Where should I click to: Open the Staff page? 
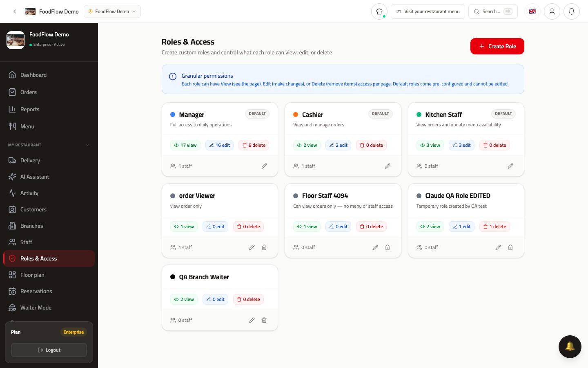click(x=49, y=242)
